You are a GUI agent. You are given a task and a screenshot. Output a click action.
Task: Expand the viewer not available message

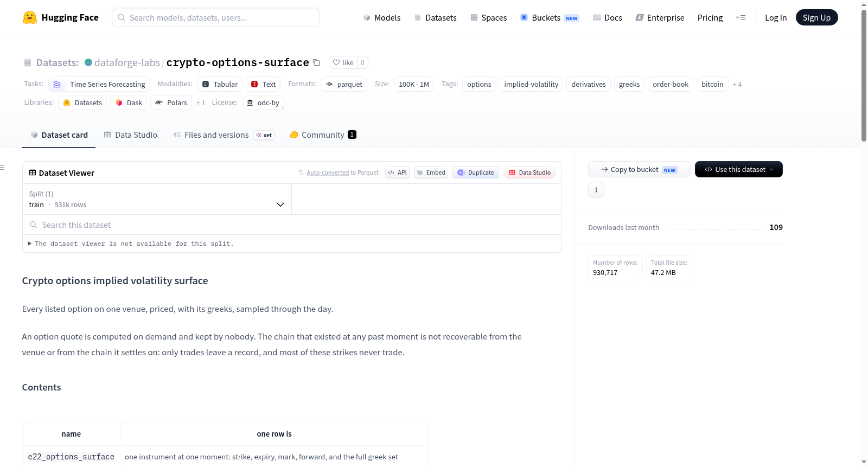(x=130, y=244)
